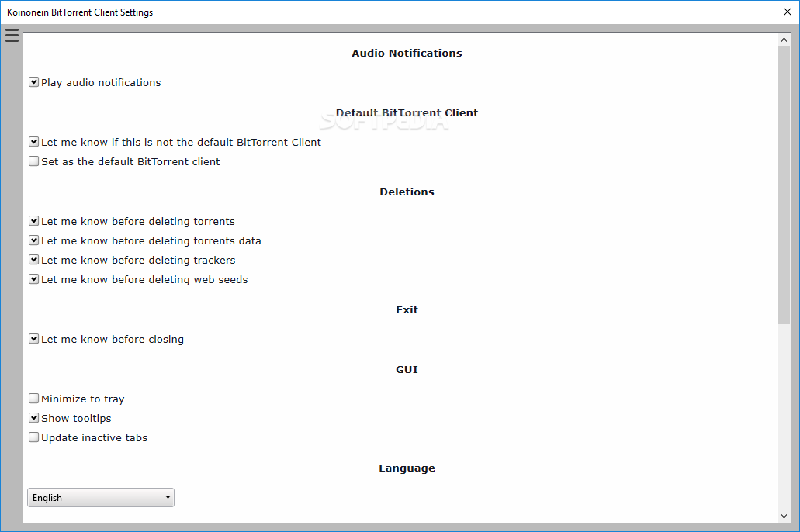Toggle Let me know before deleting torrents
Screen dimensions: 800x532
(x=33, y=221)
